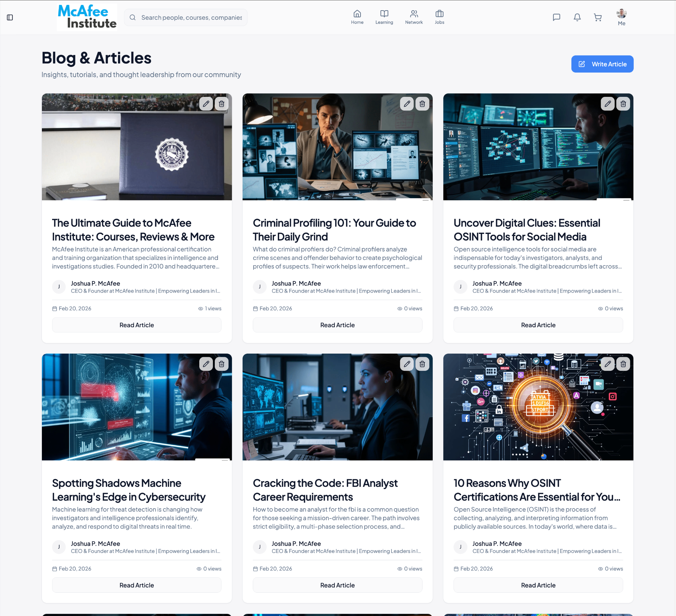Read Article for Cracking the Code FBI
Image resolution: width=676 pixels, height=616 pixels.
[x=337, y=585]
